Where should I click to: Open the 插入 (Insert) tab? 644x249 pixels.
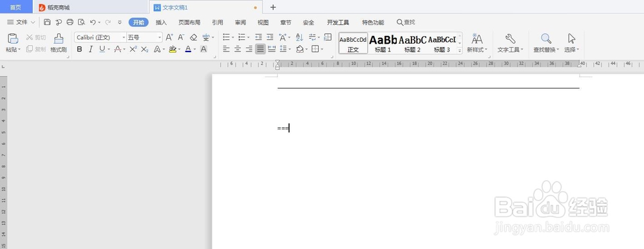click(x=162, y=23)
